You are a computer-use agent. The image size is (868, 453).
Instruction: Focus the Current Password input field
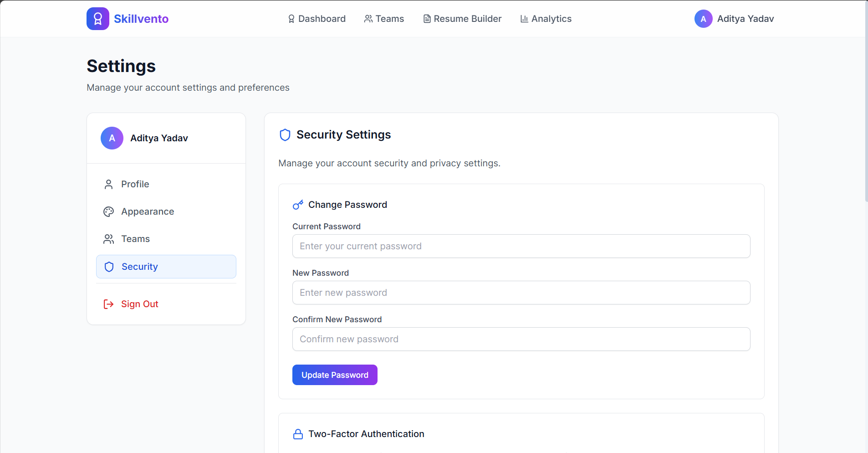tap(521, 246)
